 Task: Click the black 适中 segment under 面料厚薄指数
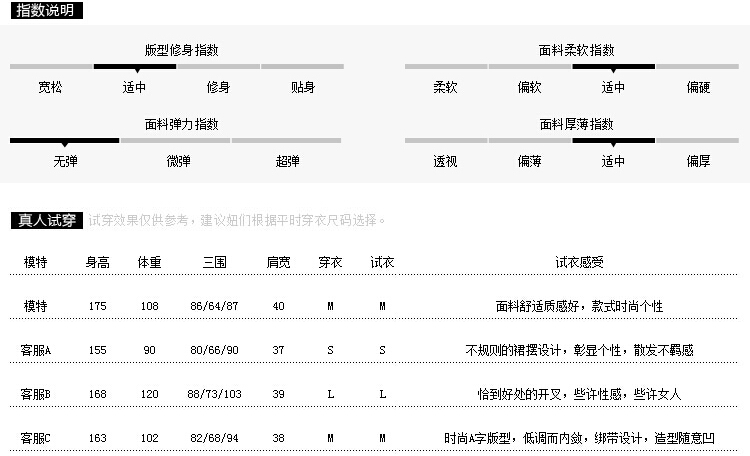(x=613, y=141)
